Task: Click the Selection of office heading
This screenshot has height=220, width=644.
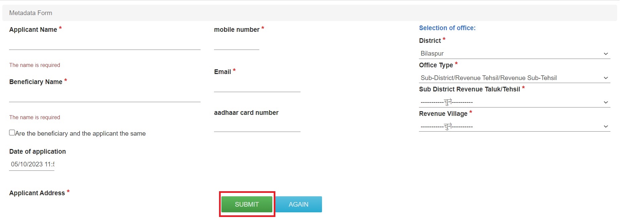Action: pos(447,28)
